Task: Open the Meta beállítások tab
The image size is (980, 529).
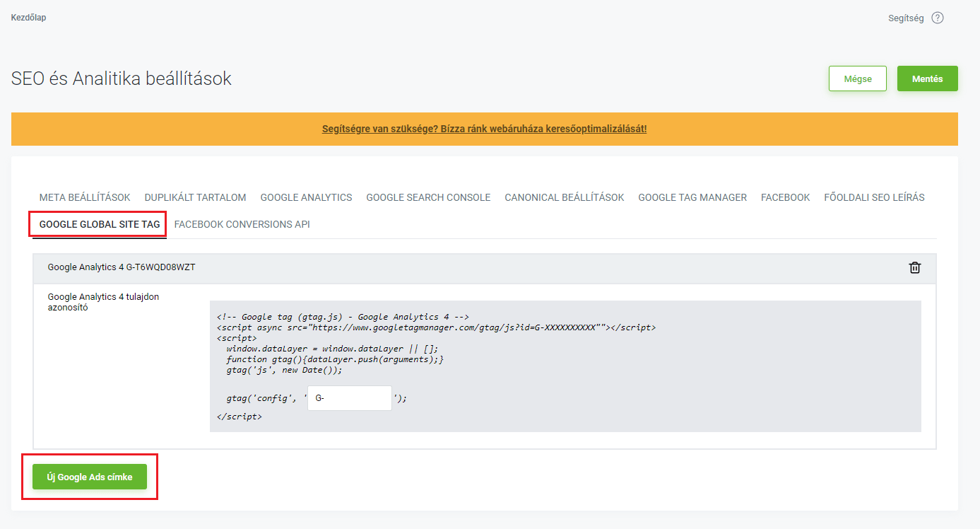Action: coord(85,197)
